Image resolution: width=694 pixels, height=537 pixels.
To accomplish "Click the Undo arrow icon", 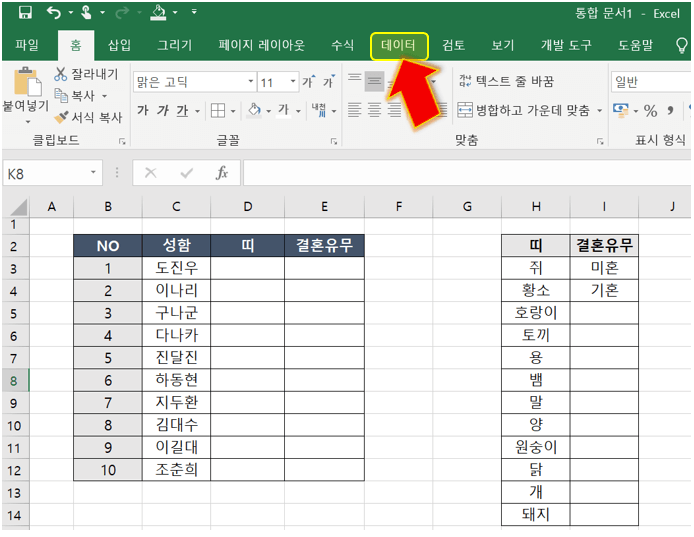I will [54, 13].
